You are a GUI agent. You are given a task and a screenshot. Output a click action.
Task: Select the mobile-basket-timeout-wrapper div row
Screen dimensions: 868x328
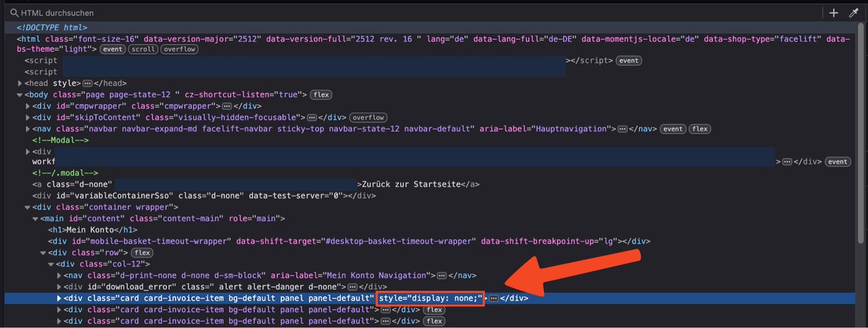(350, 241)
